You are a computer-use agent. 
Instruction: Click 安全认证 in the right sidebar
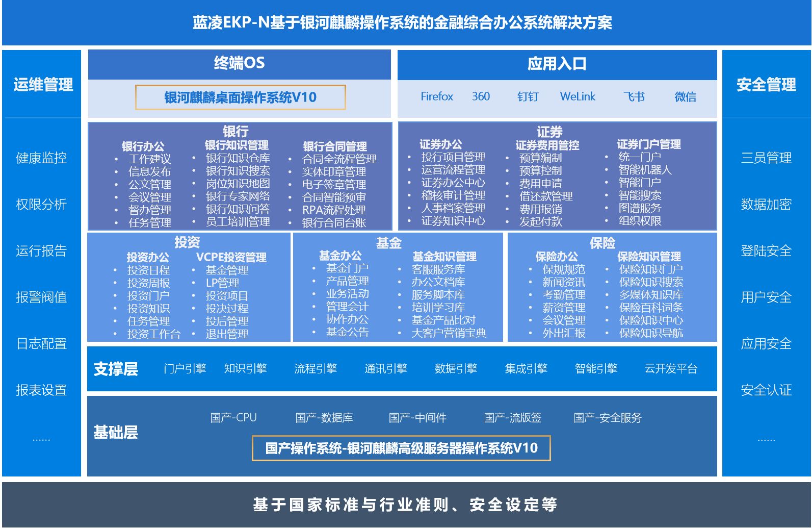click(766, 390)
